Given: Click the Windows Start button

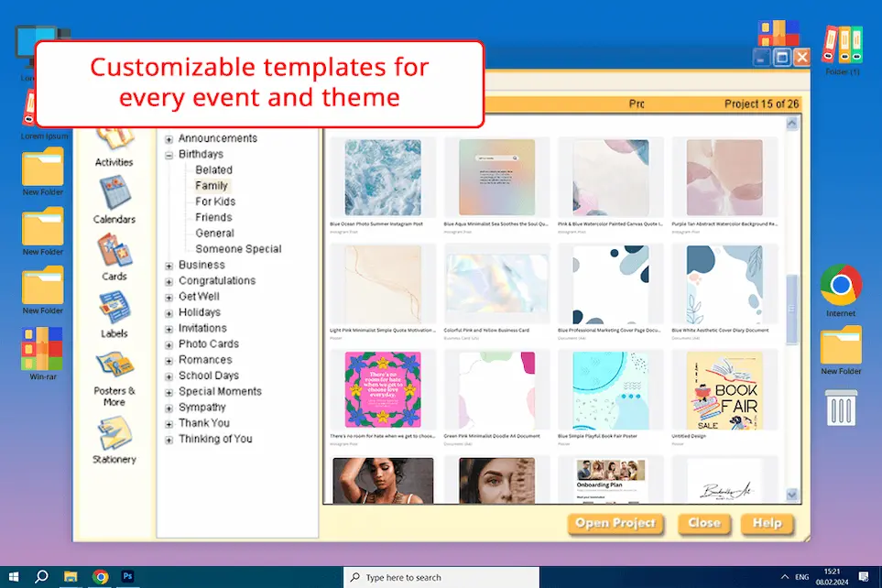Looking at the screenshot, I should tap(14, 577).
